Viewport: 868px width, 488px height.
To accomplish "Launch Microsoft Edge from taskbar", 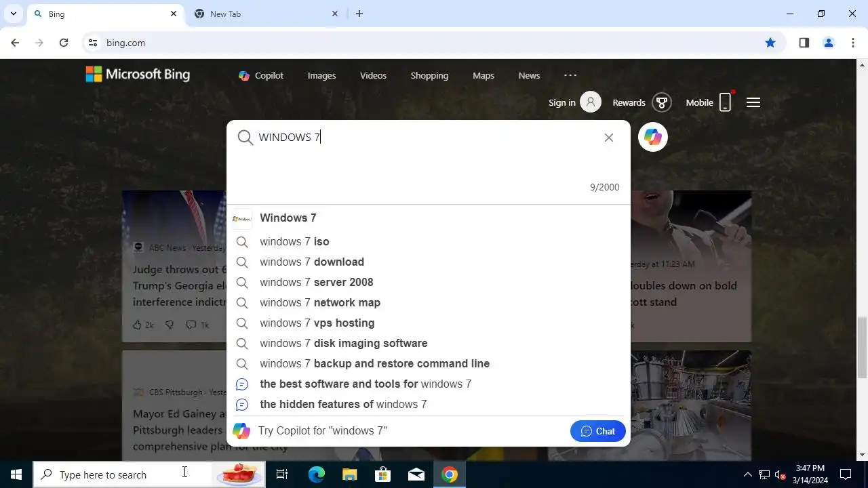I will pos(317,474).
